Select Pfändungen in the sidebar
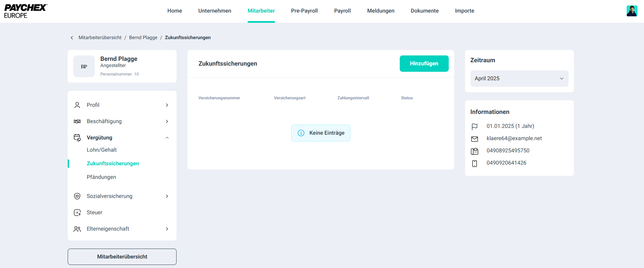This screenshot has width=644, height=268. 101,177
